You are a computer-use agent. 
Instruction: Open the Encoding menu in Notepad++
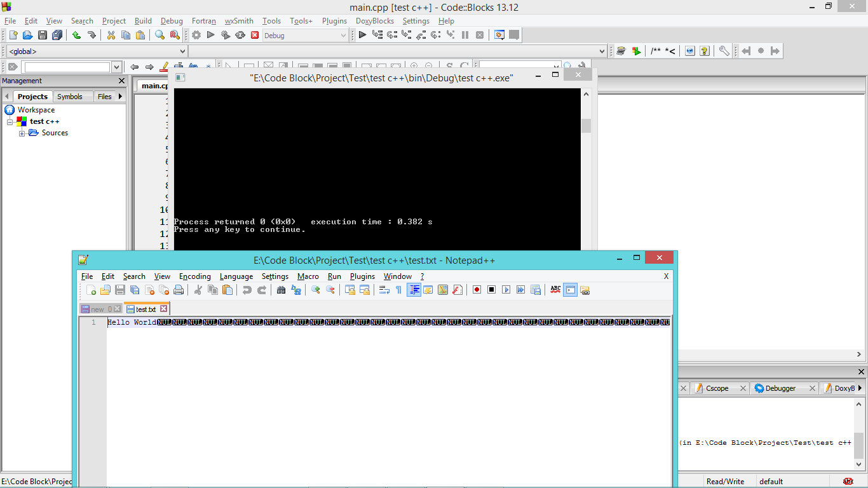194,276
